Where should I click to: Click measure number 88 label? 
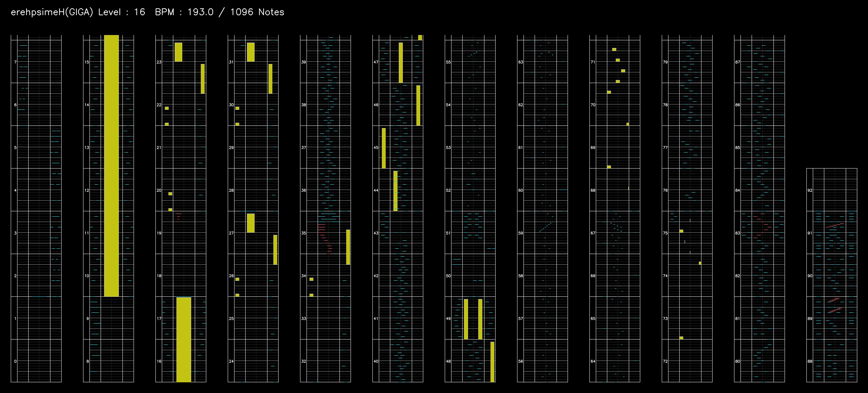pyautogui.click(x=810, y=361)
